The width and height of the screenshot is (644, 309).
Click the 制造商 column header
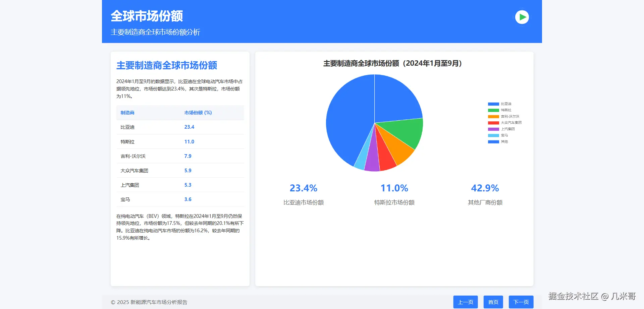click(x=127, y=113)
